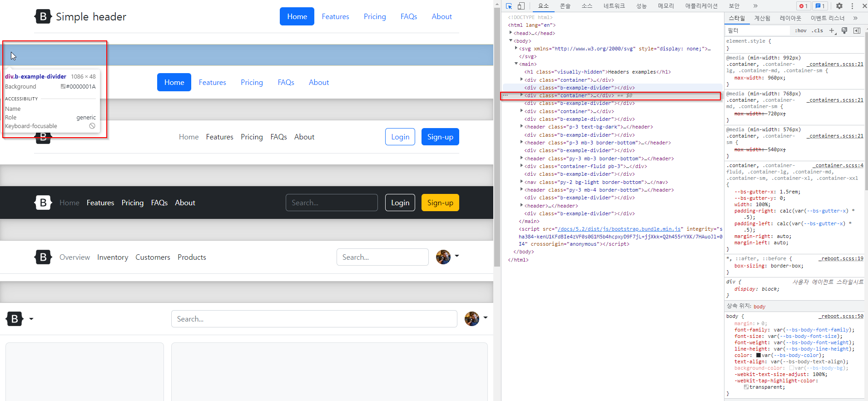Screen dimensions: 868x401
Task: Click the blue Sign-up button
Action: point(440,137)
